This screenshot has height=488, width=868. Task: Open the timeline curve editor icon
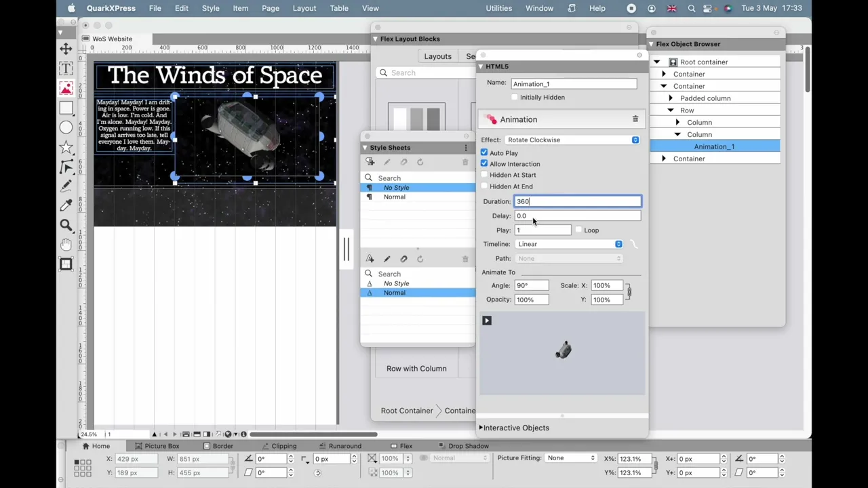[x=633, y=244]
